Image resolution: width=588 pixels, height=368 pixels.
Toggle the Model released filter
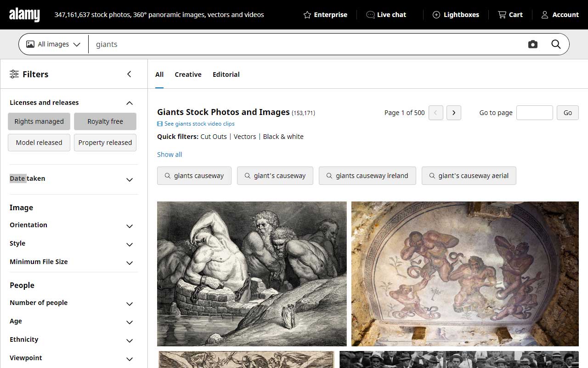[x=39, y=143]
